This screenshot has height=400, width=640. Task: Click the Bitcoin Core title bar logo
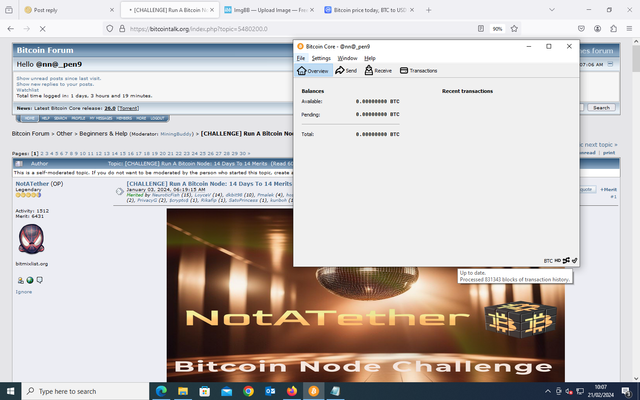[300, 46]
